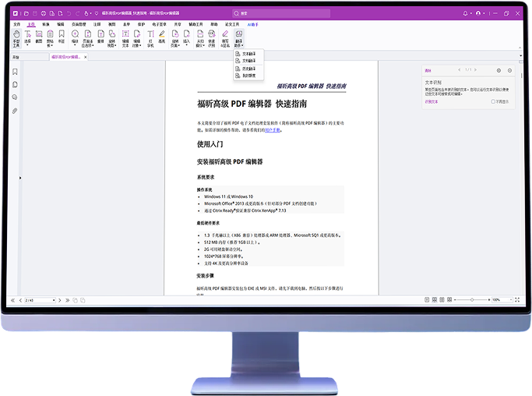Screen dimensions: 532x396
Task: Go to the previous page arrow
Action: (x=21, y=300)
